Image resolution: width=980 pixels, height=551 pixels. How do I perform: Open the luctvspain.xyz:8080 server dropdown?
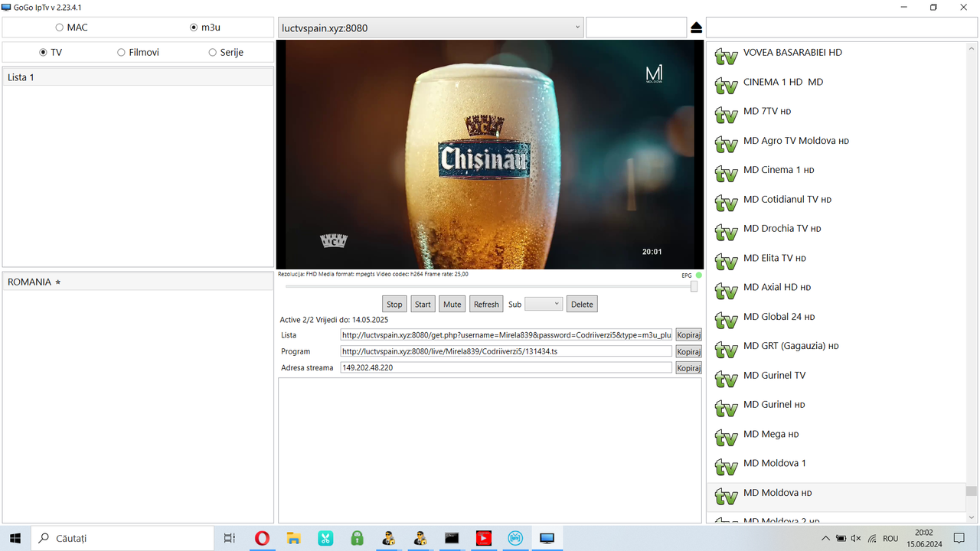click(x=430, y=28)
